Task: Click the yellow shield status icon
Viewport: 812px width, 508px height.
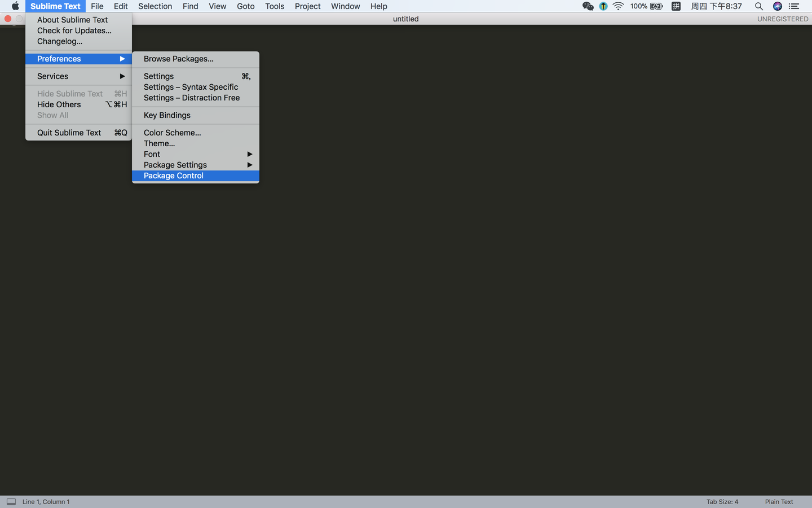Action: (x=603, y=6)
